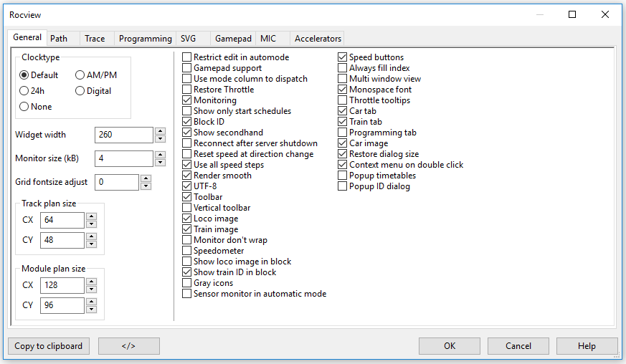Screen dimensions: 626x364
Task: Click the </> XML button
Action: pyautogui.click(x=128, y=346)
